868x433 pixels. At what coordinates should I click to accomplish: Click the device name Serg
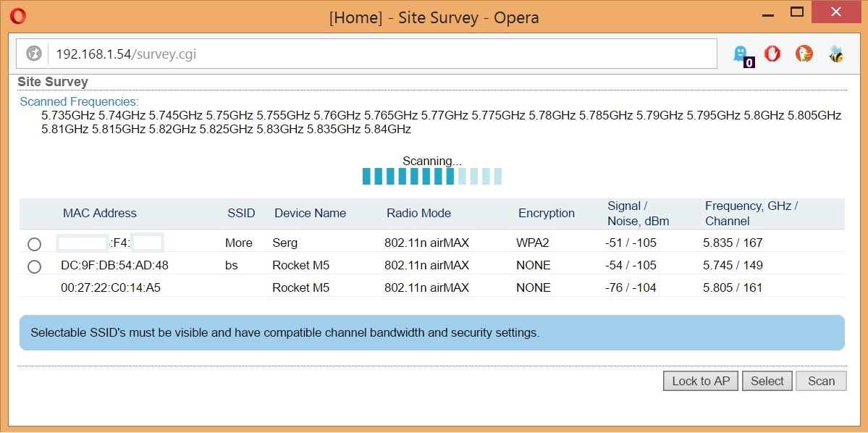285,243
